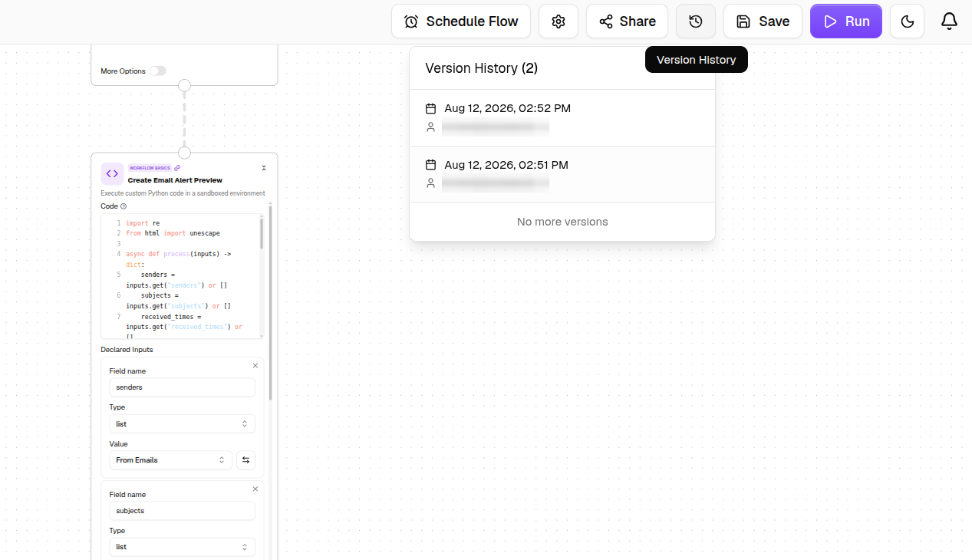Click the sandboxed environment description text
Viewport: 972px width, 560px height.
click(x=183, y=193)
